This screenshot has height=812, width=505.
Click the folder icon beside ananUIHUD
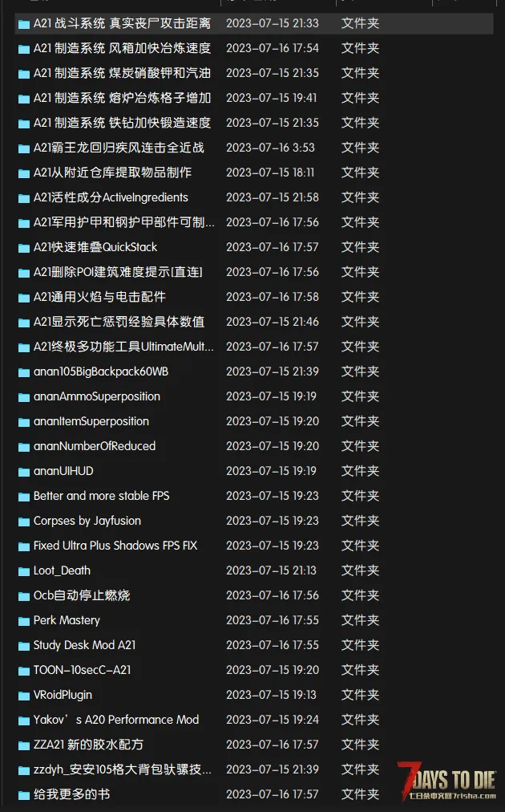(24, 471)
